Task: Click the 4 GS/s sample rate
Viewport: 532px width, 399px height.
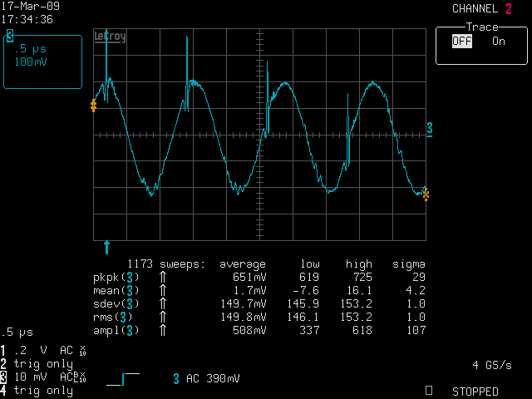Action: (x=492, y=365)
